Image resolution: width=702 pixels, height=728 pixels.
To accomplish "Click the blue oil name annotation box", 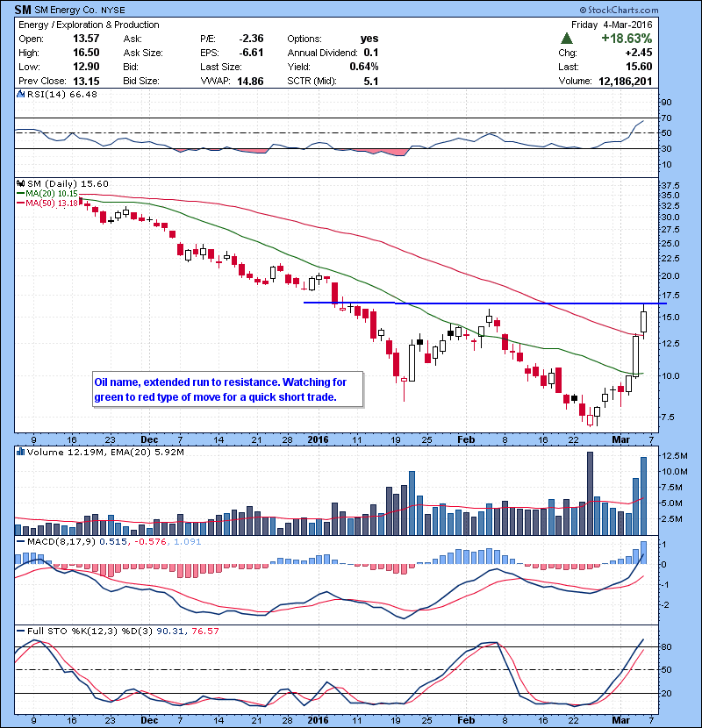I will click(x=227, y=389).
